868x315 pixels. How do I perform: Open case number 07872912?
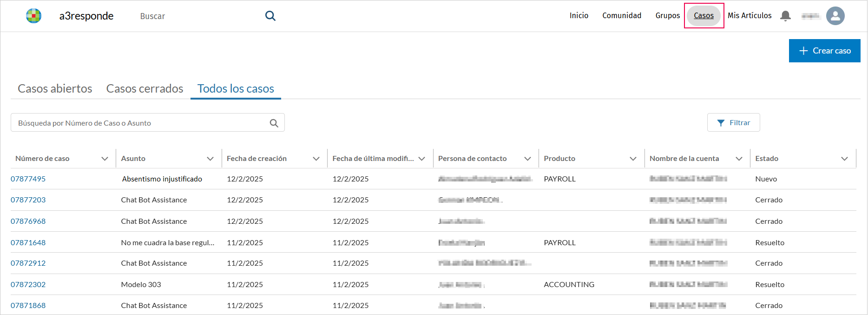(28, 263)
